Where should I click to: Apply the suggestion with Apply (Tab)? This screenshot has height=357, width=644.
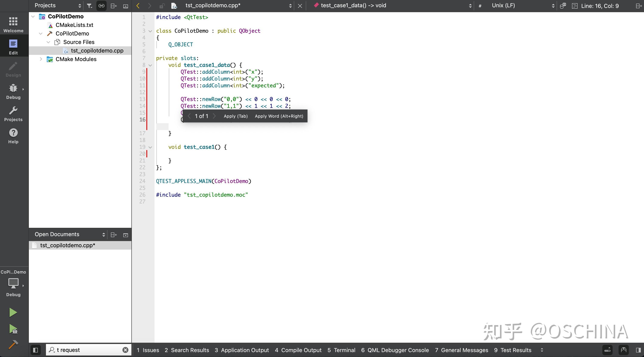pyautogui.click(x=235, y=116)
